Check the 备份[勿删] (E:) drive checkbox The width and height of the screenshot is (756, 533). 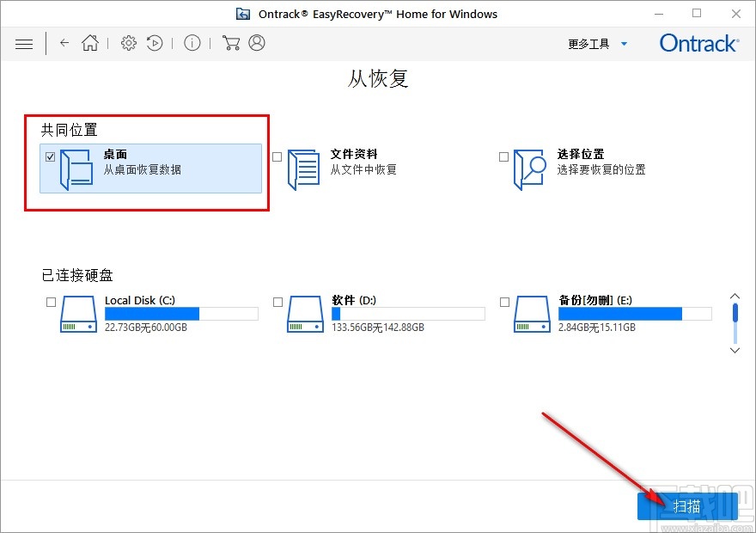(x=503, y=302)
